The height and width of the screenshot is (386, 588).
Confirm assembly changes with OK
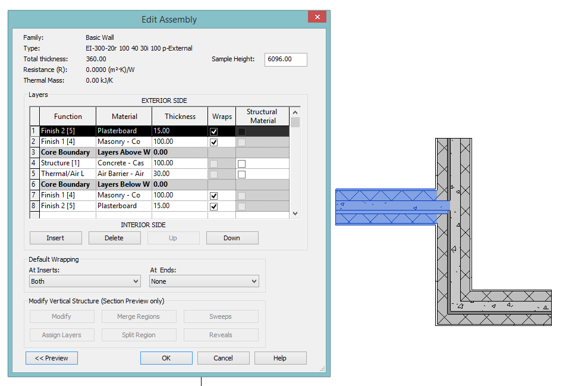pyautogui.click(x=166, y=357)
